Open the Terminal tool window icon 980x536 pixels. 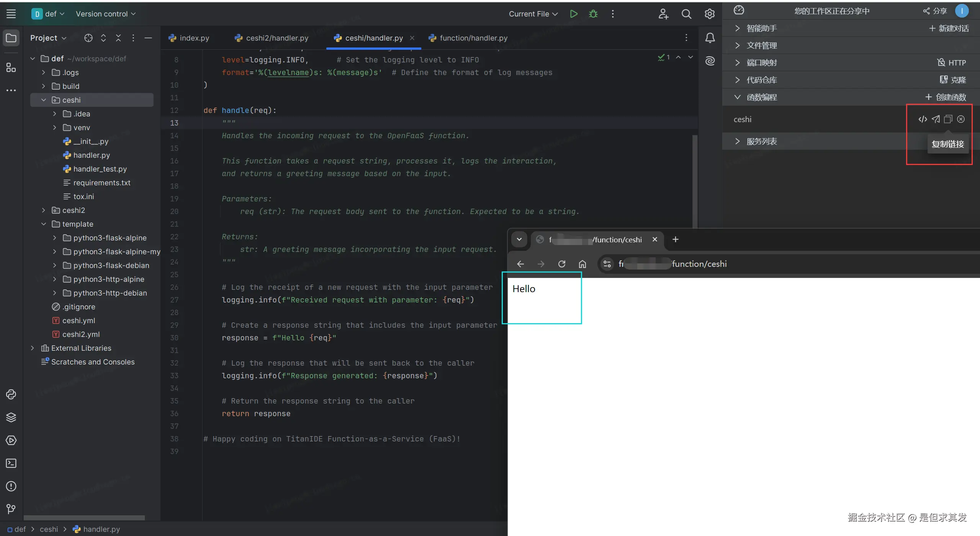(11, 463)
